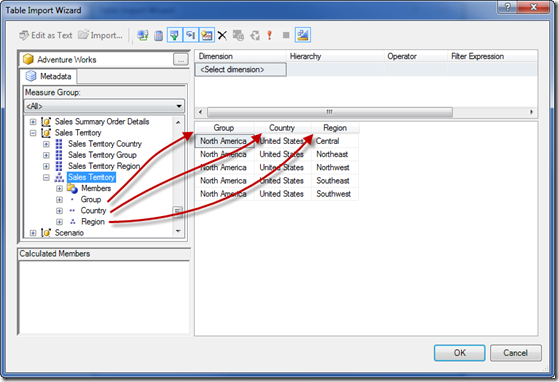Click the Add Calculated Member calculator icon
Viewport: 559px width, 382px height.
coord(159,35)
